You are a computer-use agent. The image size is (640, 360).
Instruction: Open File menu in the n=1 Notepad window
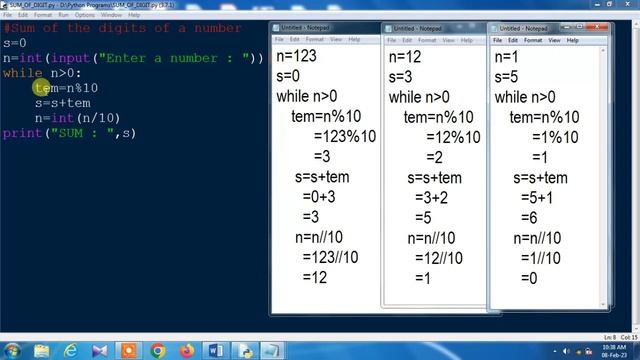pyautogui.click(x=497, y=40)
